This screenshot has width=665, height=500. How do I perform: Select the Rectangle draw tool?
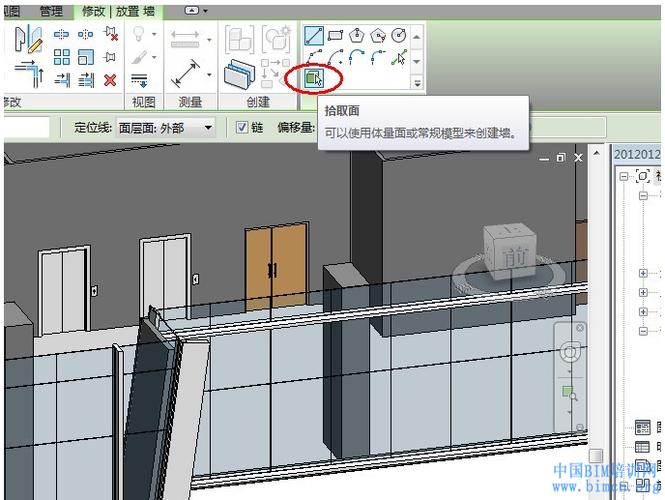coord(335,35)
